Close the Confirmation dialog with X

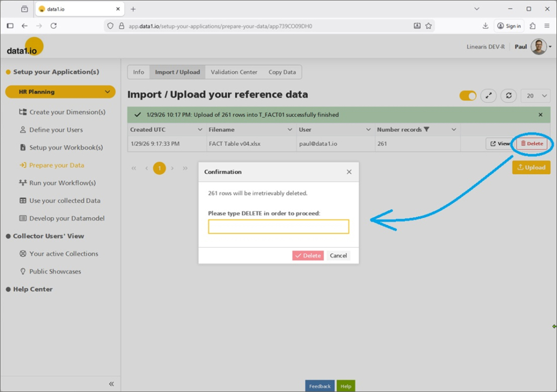click(x=349, y=172)
